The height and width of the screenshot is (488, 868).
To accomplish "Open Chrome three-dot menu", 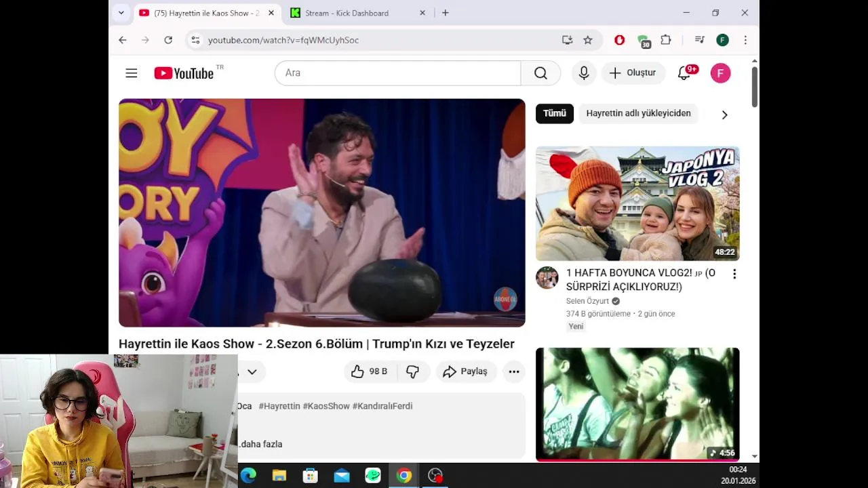I will click(x=745, y=40).
